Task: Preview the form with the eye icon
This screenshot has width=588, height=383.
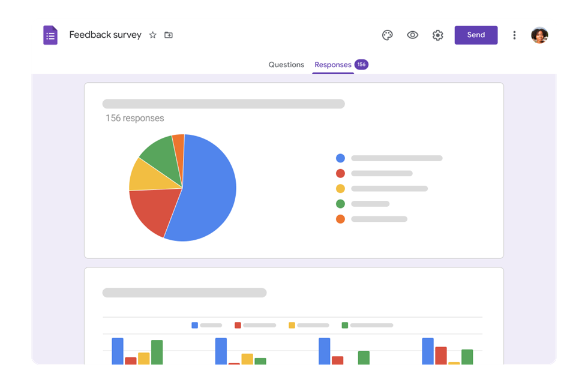Action: [412, 35]
